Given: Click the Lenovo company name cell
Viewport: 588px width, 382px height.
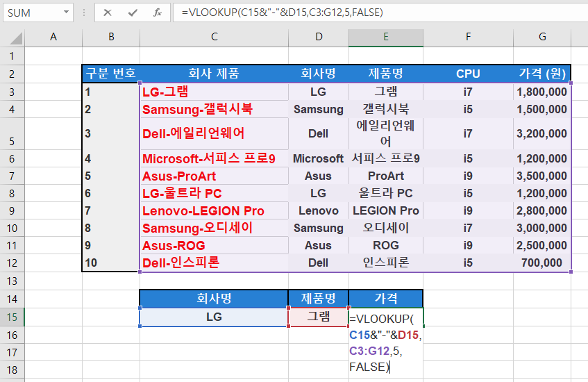Looking at the screenshot, I should click(319, 210).
